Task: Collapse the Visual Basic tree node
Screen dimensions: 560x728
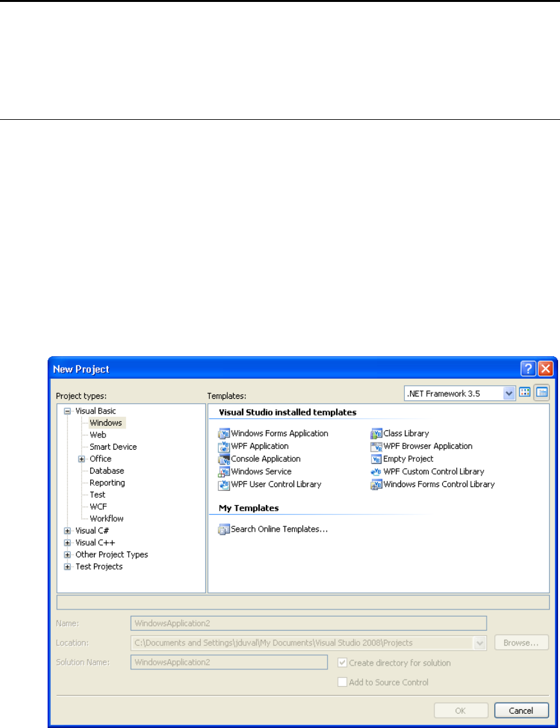Action: point(68,411)
